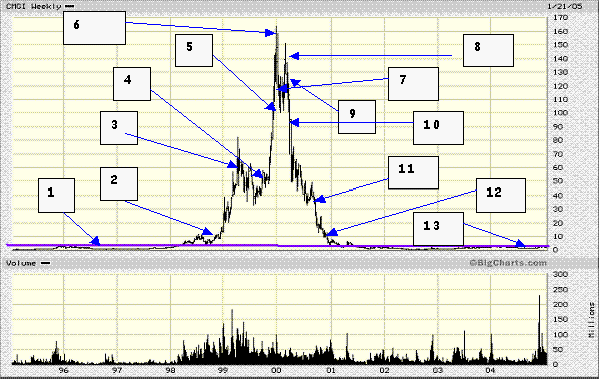Image resolution: width=599 pixels, height=379 pixels.
Task: Select the 140 price axis label
Action: pos(560,58)
